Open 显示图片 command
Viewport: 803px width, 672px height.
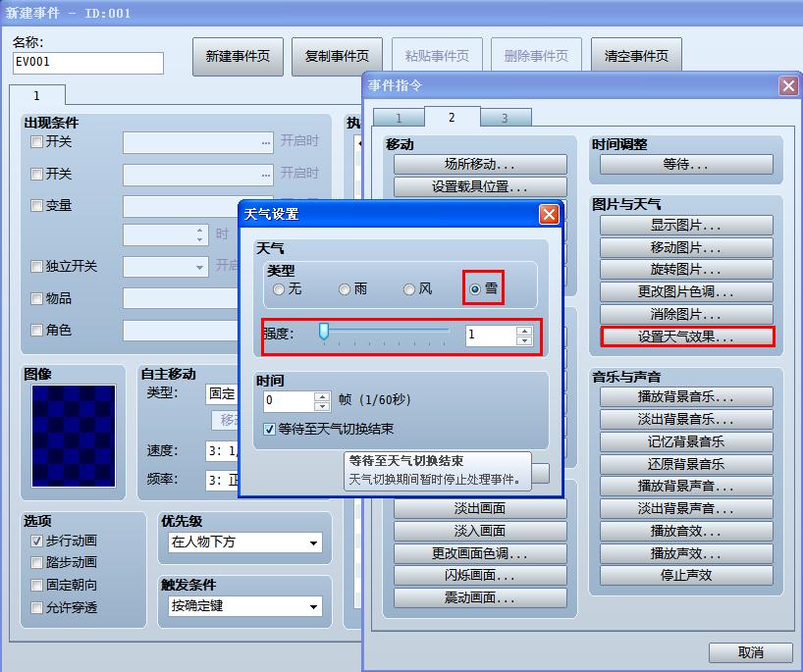coord(686,225)
